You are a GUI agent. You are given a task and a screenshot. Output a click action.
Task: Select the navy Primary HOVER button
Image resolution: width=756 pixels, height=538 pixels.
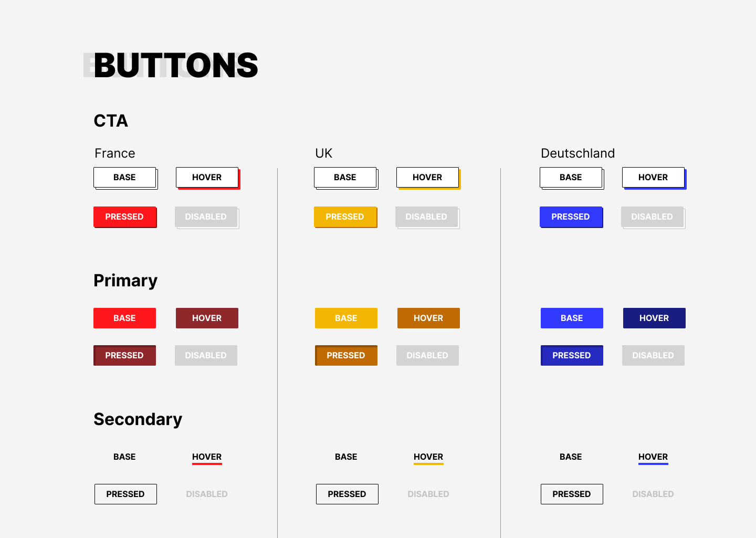[x=654, y=318]
